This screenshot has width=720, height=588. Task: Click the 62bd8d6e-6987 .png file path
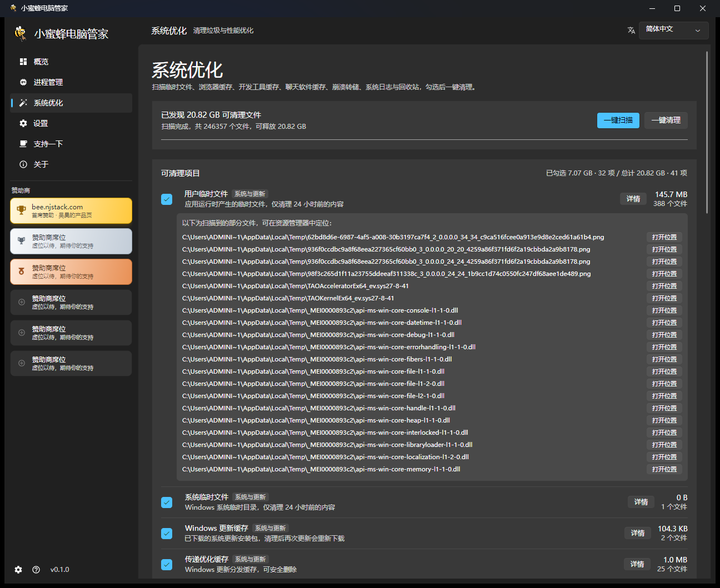(393, 237)
